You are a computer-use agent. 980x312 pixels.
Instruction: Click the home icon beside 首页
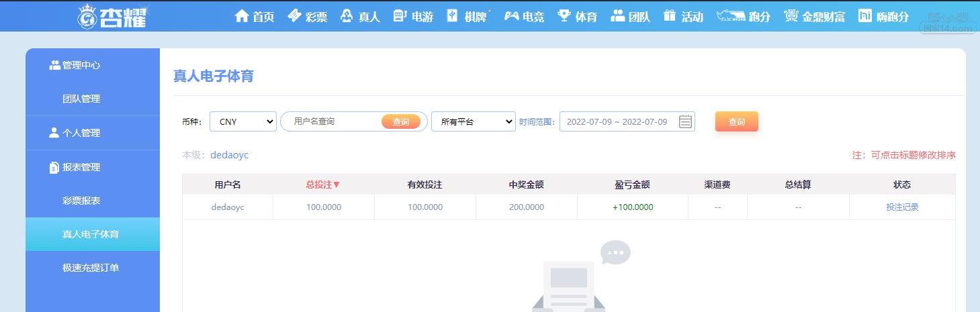tap(242, 15)
